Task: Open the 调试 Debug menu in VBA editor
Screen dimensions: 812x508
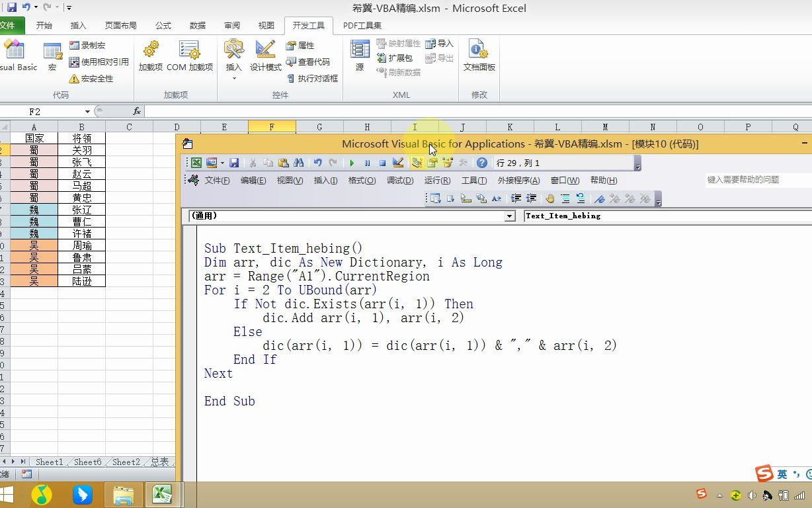Action: [400, 180]
